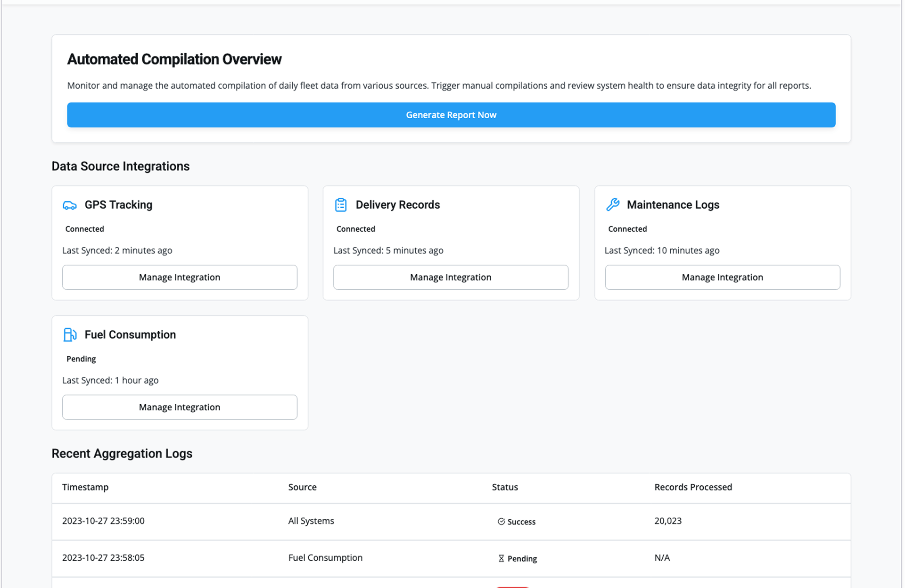Click the Success checkmark status icon

pyautogui.click(x=501, y=522)
